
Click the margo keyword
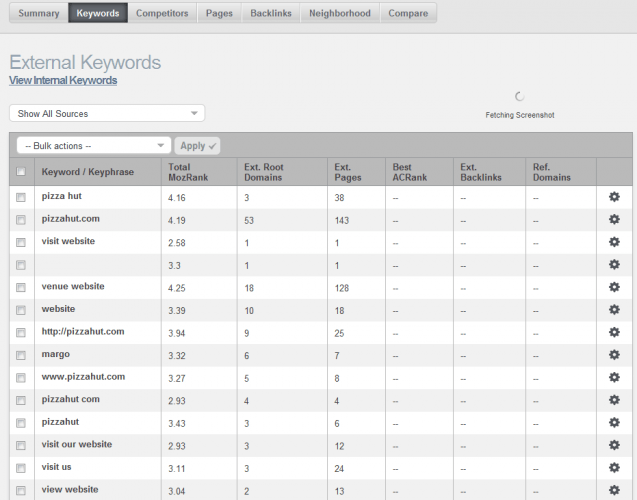(56, 354)
